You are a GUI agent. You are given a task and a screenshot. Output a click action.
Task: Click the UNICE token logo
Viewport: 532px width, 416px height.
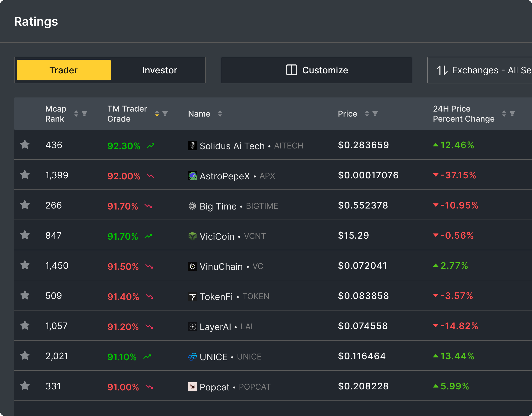coord(192,356)
